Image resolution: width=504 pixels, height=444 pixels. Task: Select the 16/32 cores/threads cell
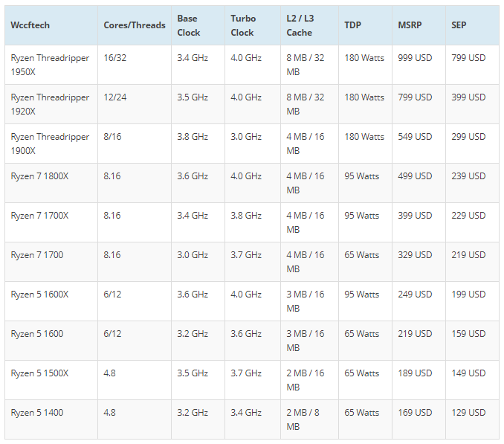(114, 58)
